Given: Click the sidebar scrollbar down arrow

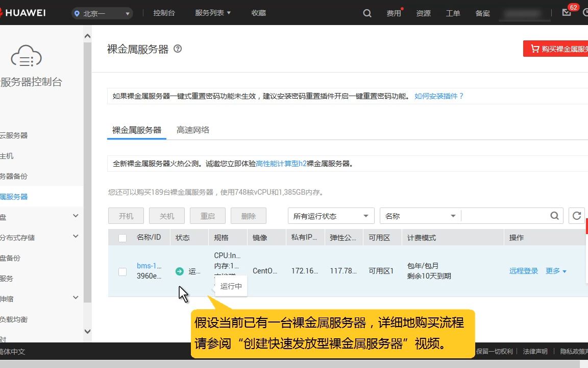Looking at the screenshot, I should pyautogui.click(x=87, y=331).
